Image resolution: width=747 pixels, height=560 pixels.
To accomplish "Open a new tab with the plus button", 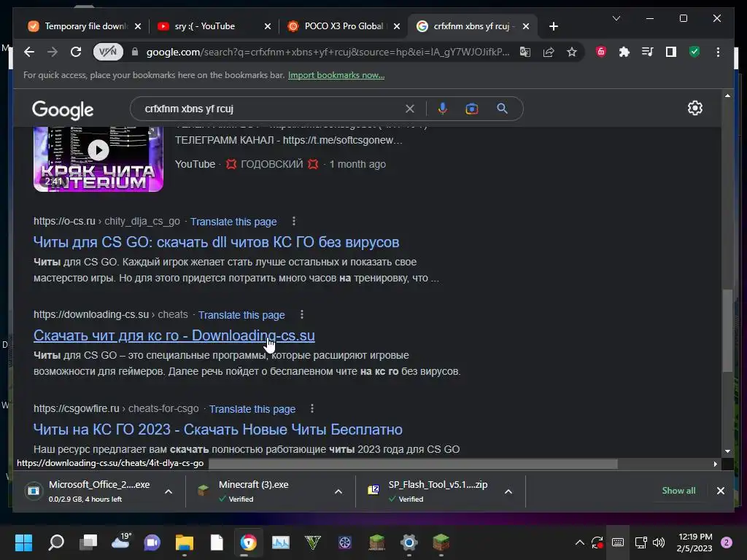I will (x=553, y=26).
